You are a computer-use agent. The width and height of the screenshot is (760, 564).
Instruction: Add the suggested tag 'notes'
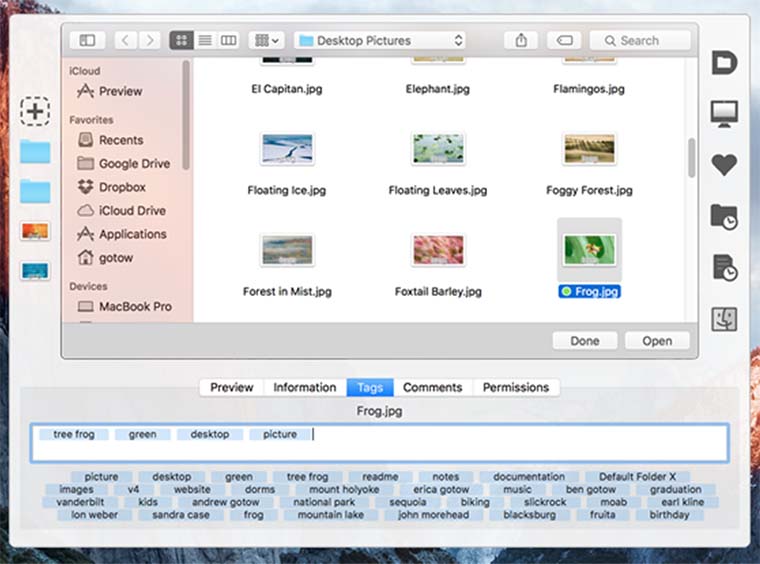446,477
